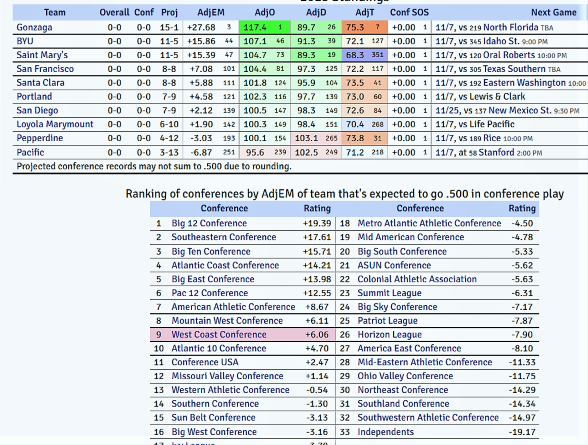Open Big East Conference link
The image size is (588, 445).
(213, 279)
